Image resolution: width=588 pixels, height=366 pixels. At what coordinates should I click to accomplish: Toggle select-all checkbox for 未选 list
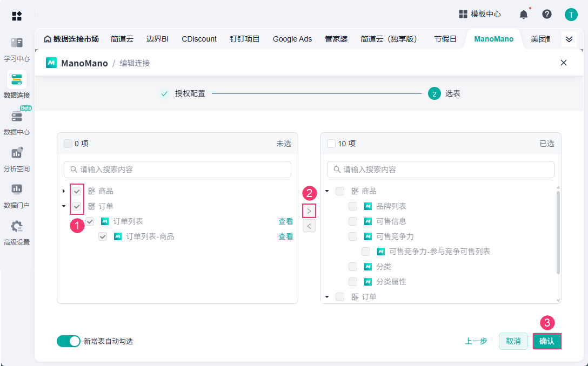[x=68, y=144]
